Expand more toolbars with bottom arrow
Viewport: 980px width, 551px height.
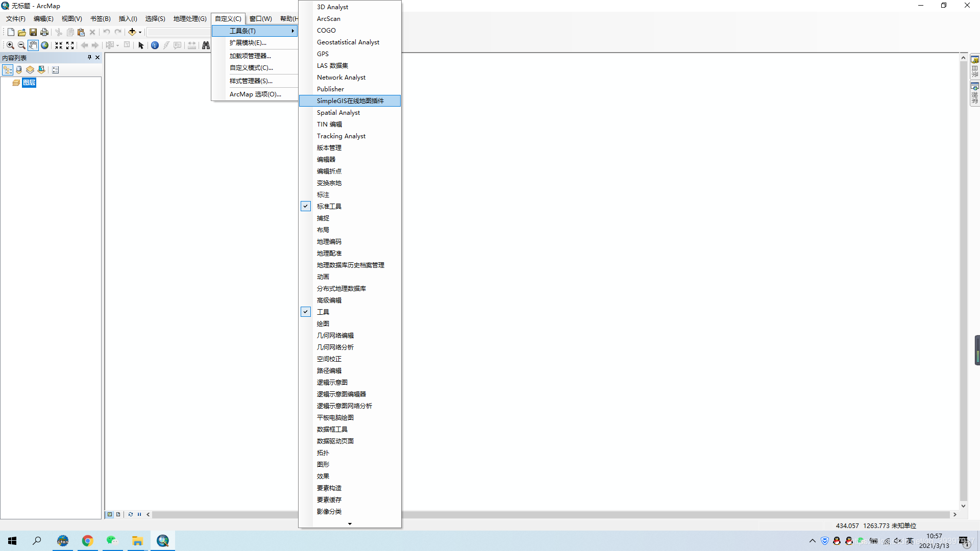tap(350, 523)
